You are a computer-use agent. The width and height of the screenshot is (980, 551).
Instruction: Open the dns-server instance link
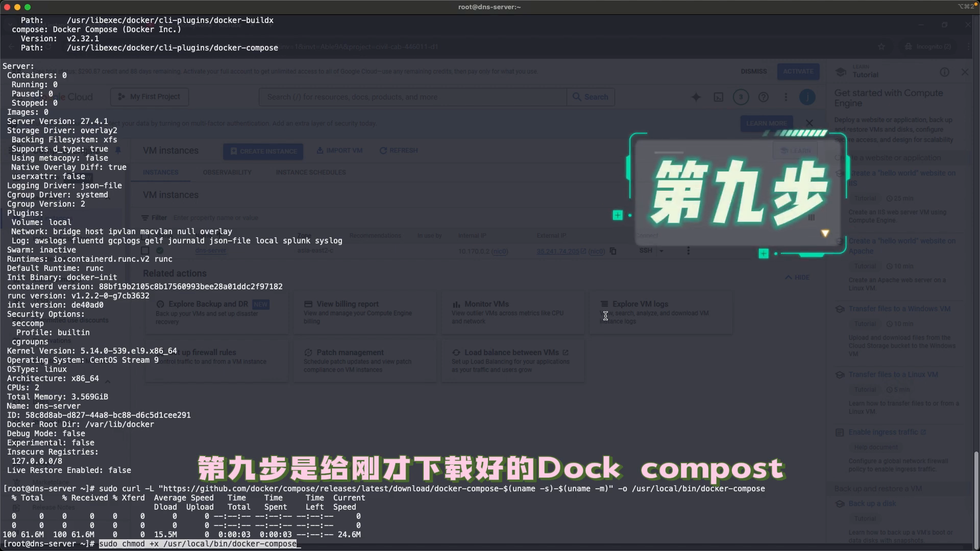210,251
